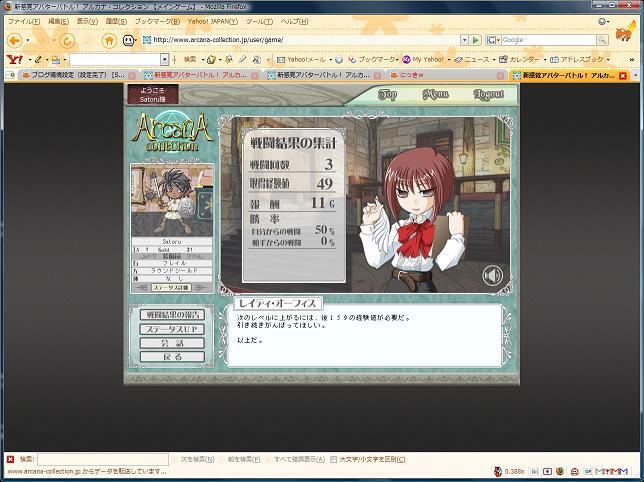
Task: Open the 表示(V) menu
Action: pyautogui.click(x=87, y=21)
